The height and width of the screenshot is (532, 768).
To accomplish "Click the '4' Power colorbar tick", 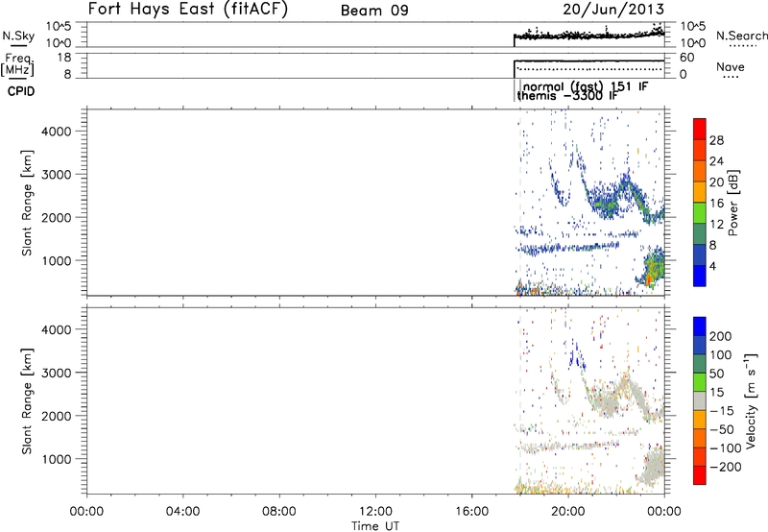I will pyautogui.click(x=712, y=266).
